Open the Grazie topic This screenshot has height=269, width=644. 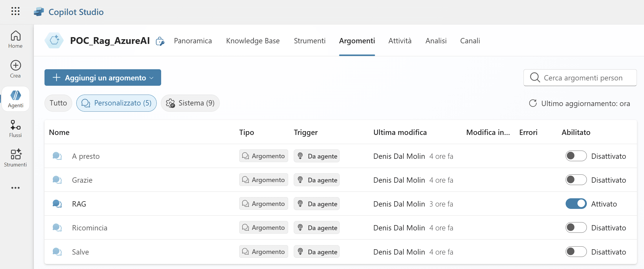tap(82, 180)
